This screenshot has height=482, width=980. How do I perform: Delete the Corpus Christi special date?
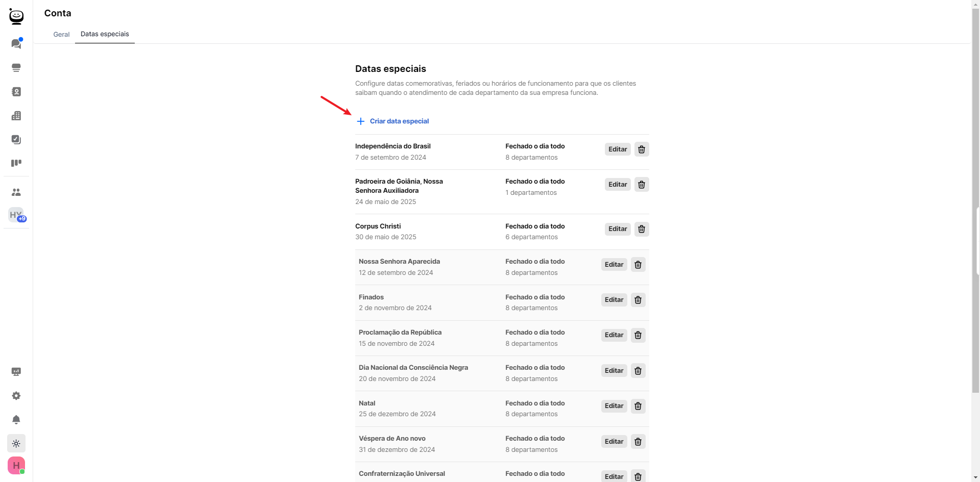click(642, 229)
